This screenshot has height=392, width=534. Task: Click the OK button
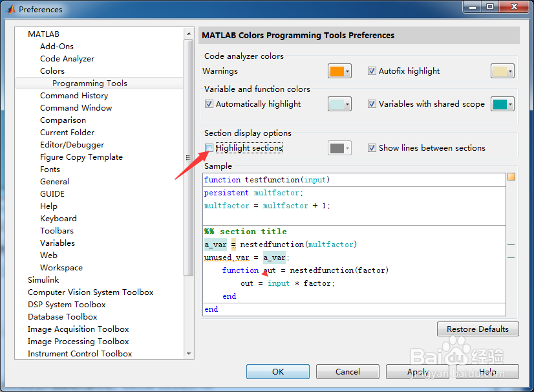point(278,371)
